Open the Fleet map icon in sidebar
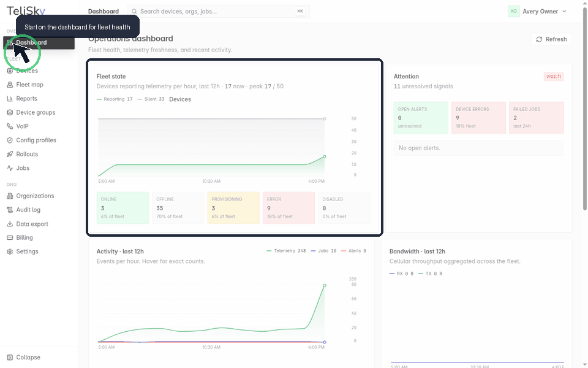This screenshot has height=368, width=588. (x=10, y=85)
